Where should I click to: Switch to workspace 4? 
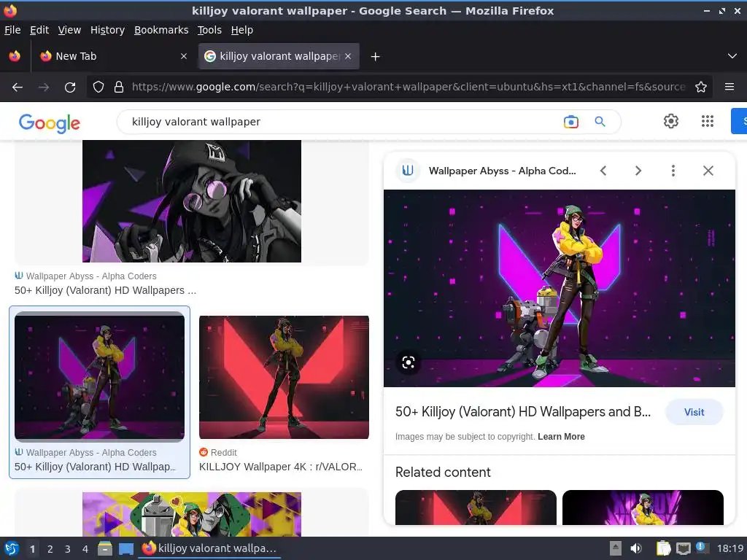coord(85,549)
